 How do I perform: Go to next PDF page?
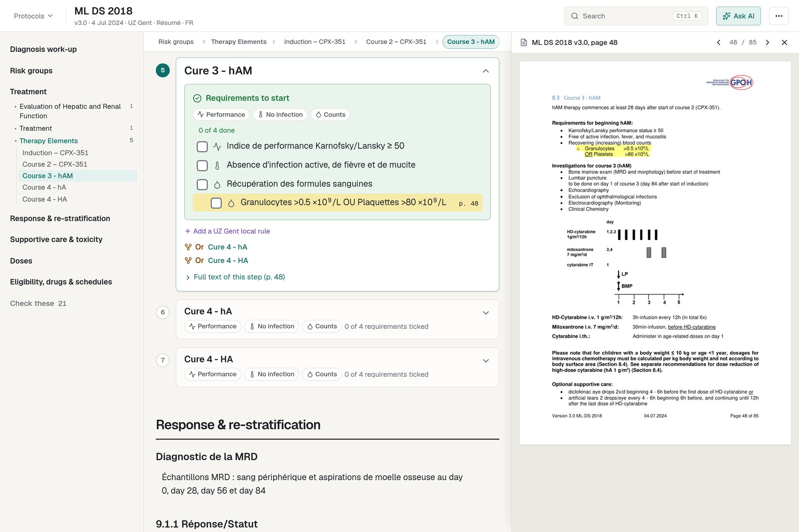pyautogui.click(x=768, y=42)
